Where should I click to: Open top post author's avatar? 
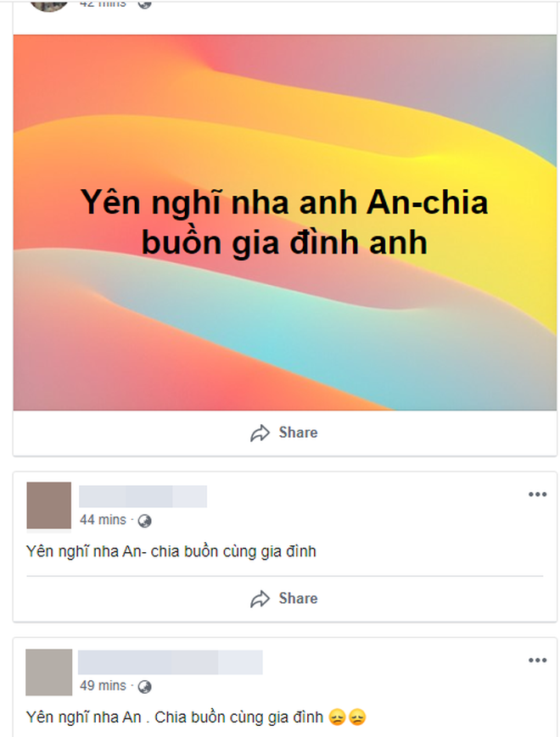49,6
